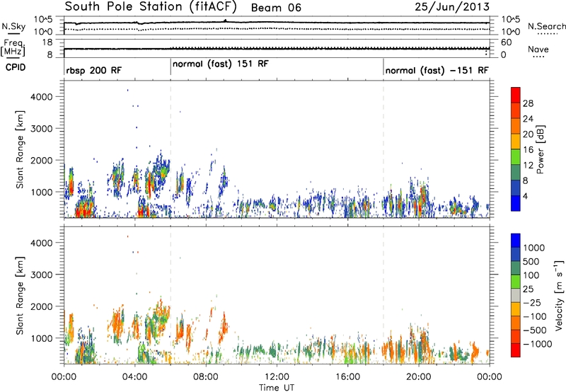Click the '4000' tick on the power panel axis
Viewport: 566px width, 392px height.
pyautogui.click(x=41, y=97)
